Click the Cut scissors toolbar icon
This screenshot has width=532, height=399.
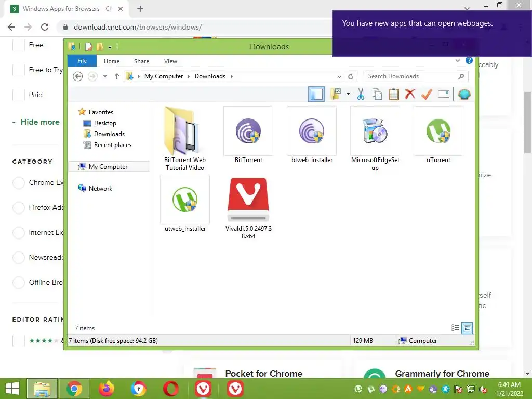coord(361,94)
